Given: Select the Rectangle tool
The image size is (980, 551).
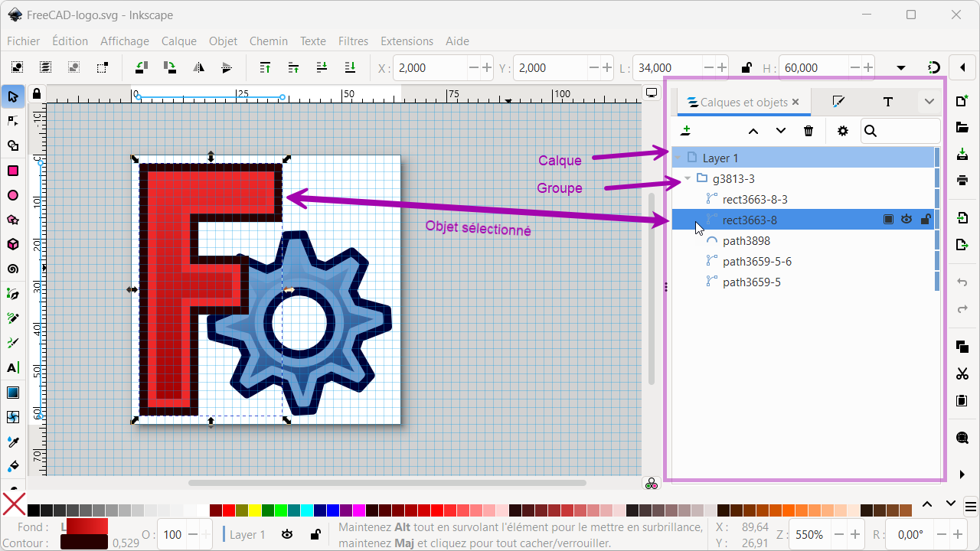Looking at the screenshot, I should (x=13, y=170).
